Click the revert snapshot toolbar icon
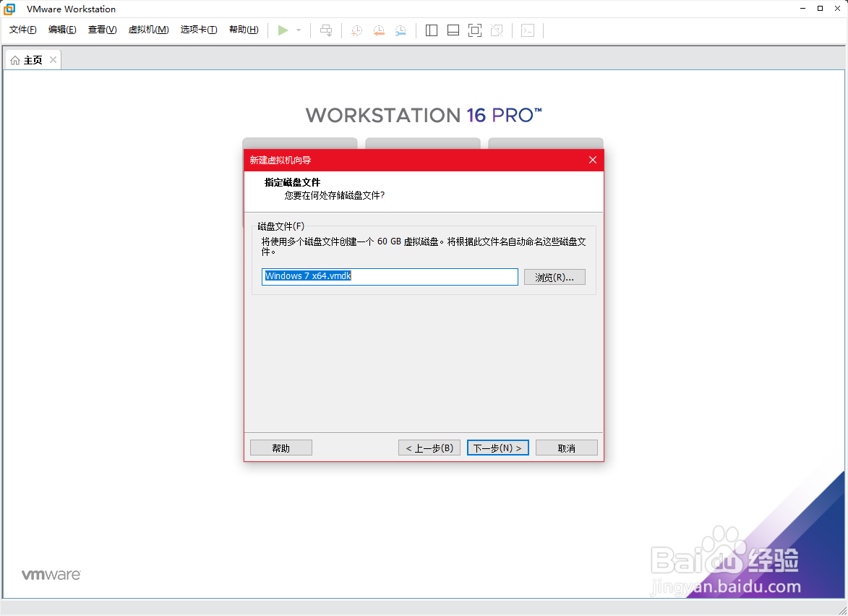 coord(379,30)
